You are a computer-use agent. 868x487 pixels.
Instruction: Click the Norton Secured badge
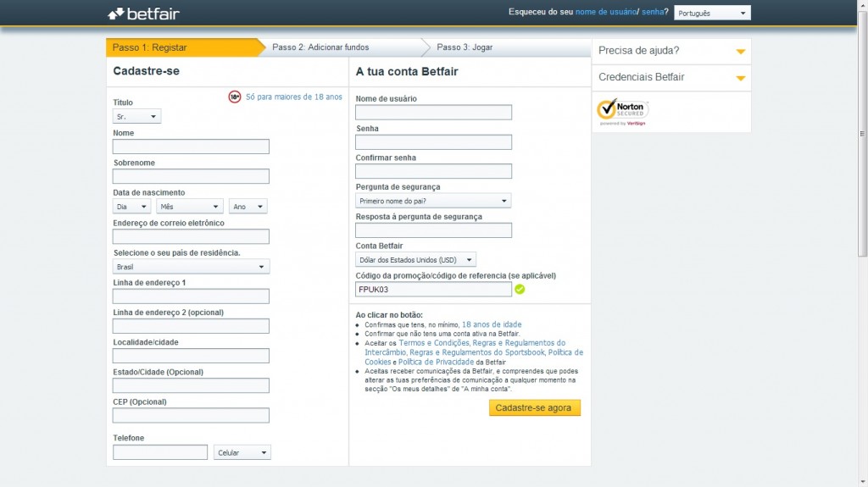tap(623, 112)
